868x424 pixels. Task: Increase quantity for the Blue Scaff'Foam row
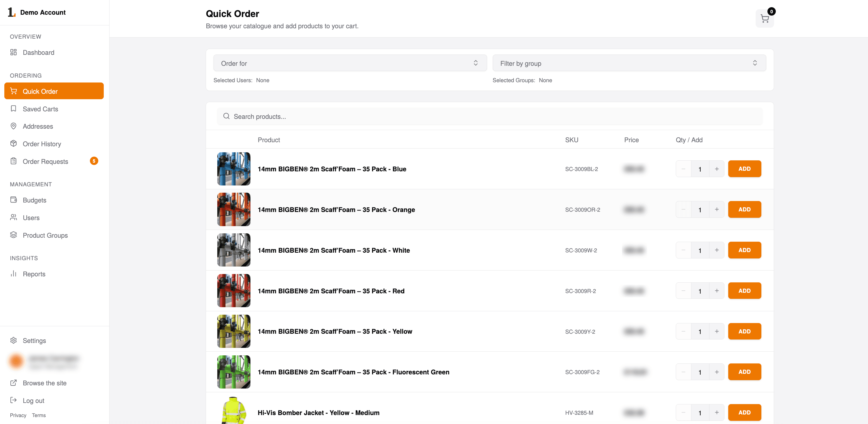717,169
